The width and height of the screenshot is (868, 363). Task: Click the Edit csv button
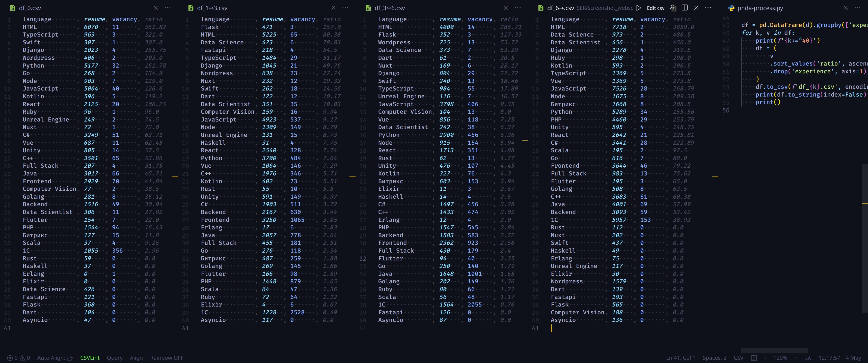(x=655, y=8)
